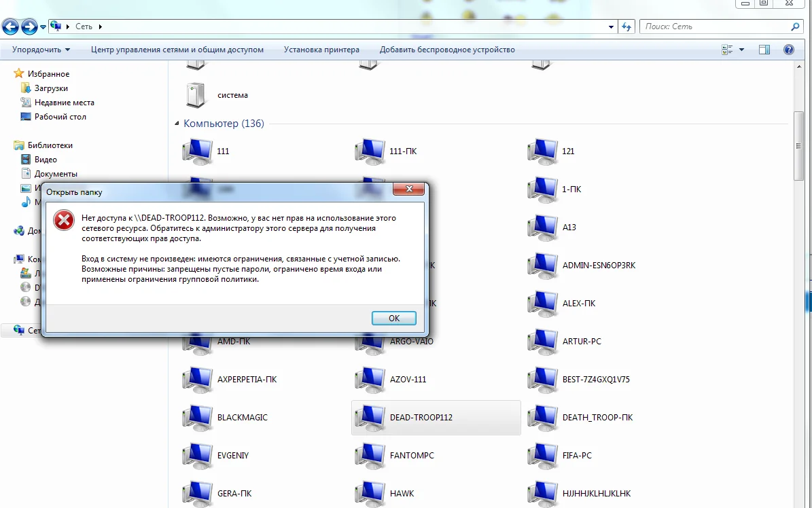The height and width of the screenshot is (508, 812).
Task: Open Центр управления сетями и общим доступом
Action: 177,50
